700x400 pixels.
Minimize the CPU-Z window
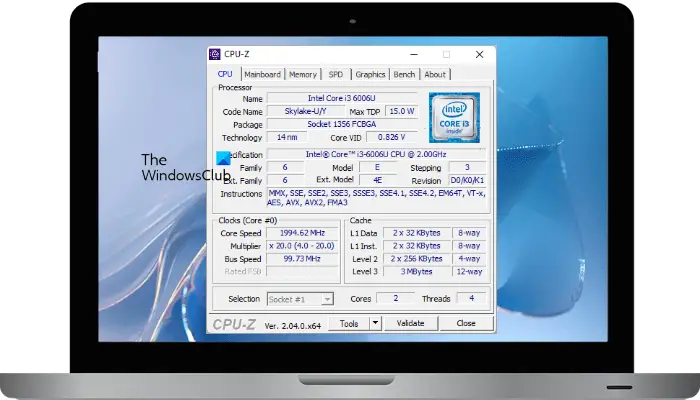pyautogui.click(x=414, y=54)
